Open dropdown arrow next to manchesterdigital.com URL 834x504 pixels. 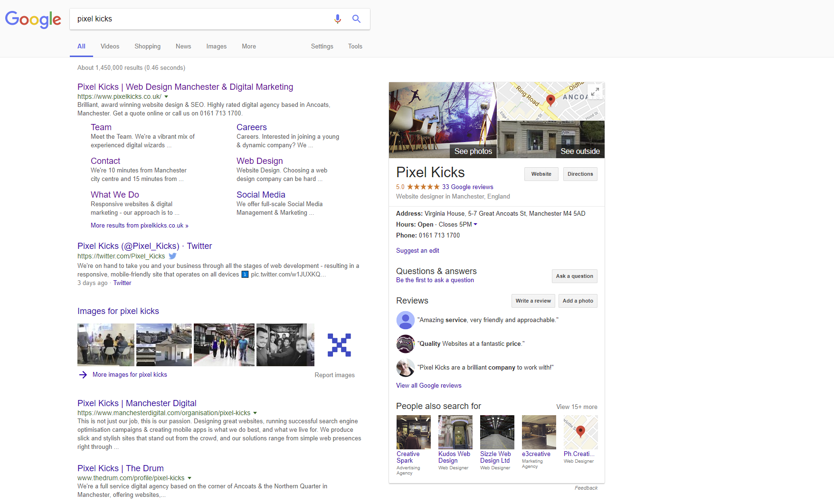(255, 413)
